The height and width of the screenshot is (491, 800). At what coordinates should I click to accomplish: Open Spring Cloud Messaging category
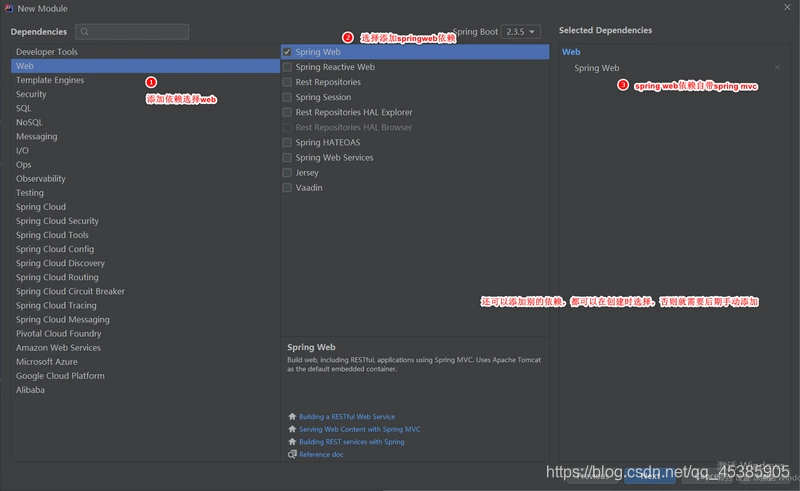(145, 320)
